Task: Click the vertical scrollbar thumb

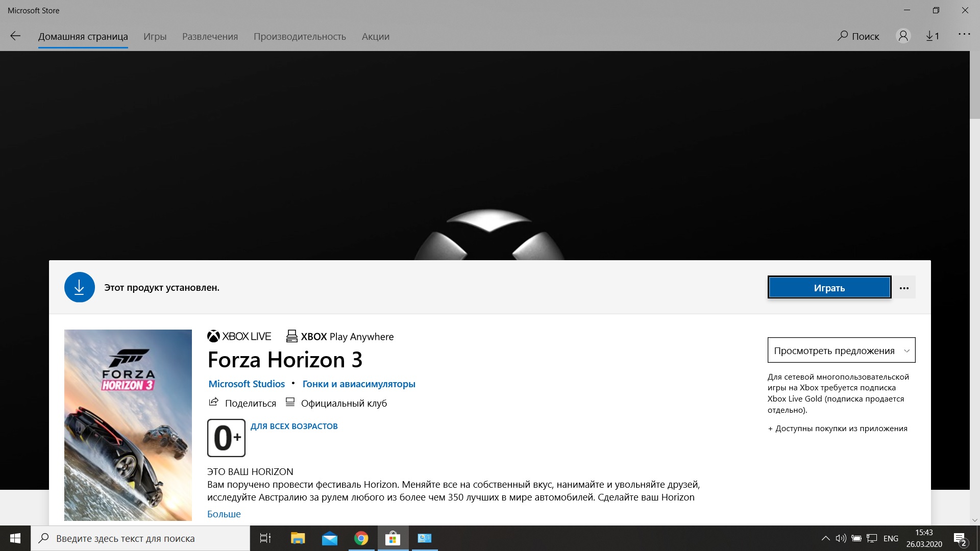Action: coord(974,85)
